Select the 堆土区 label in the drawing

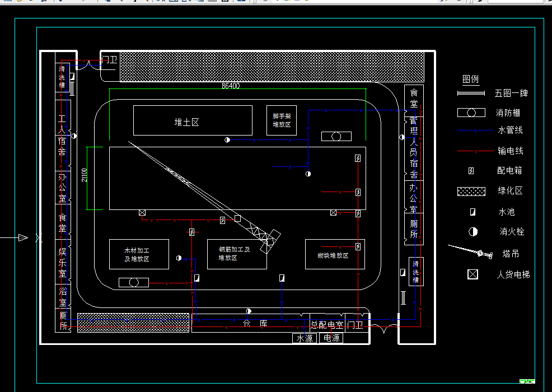(x=186, y=122)
